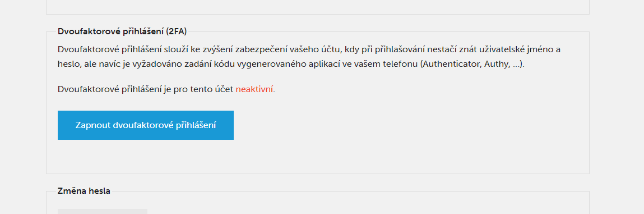Click the Zapnout dvoufaktorové přihlášení button

145,125
